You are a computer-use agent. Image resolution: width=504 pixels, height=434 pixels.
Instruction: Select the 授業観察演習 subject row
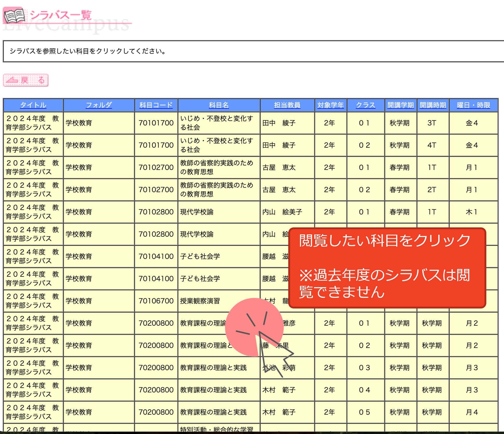200,301
